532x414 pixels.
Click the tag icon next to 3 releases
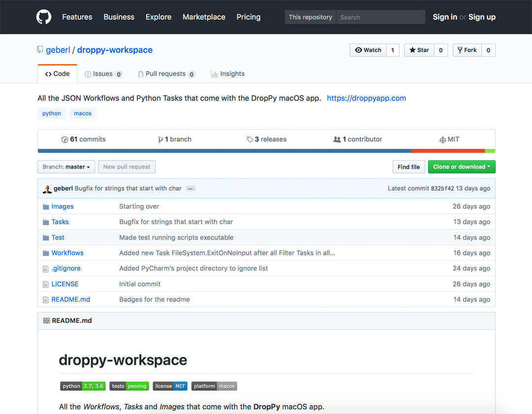tap(250, 139)
